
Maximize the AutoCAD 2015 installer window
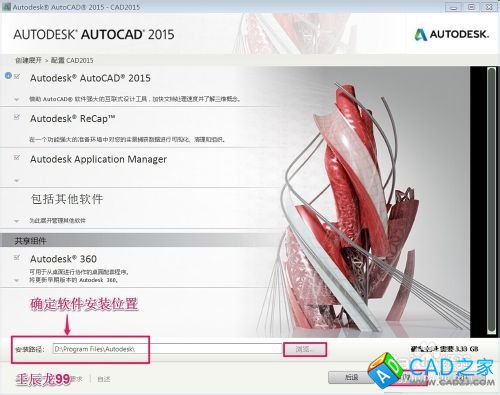[x=471, y=7]
